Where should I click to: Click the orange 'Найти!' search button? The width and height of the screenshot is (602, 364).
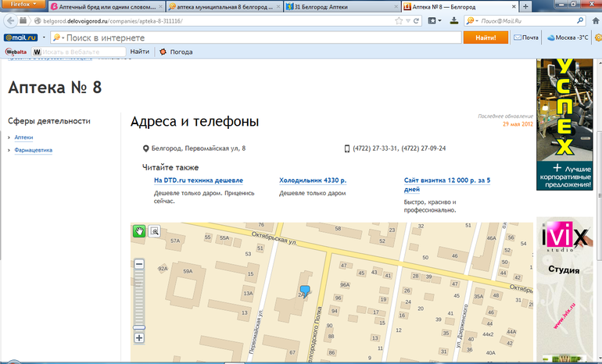pyautogui.click(x=486, y=37)
